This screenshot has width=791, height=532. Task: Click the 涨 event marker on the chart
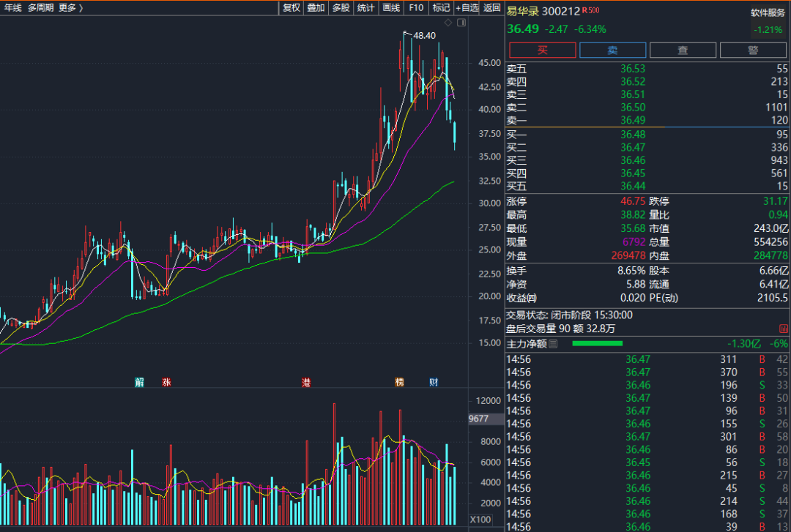tap(166, 382)
